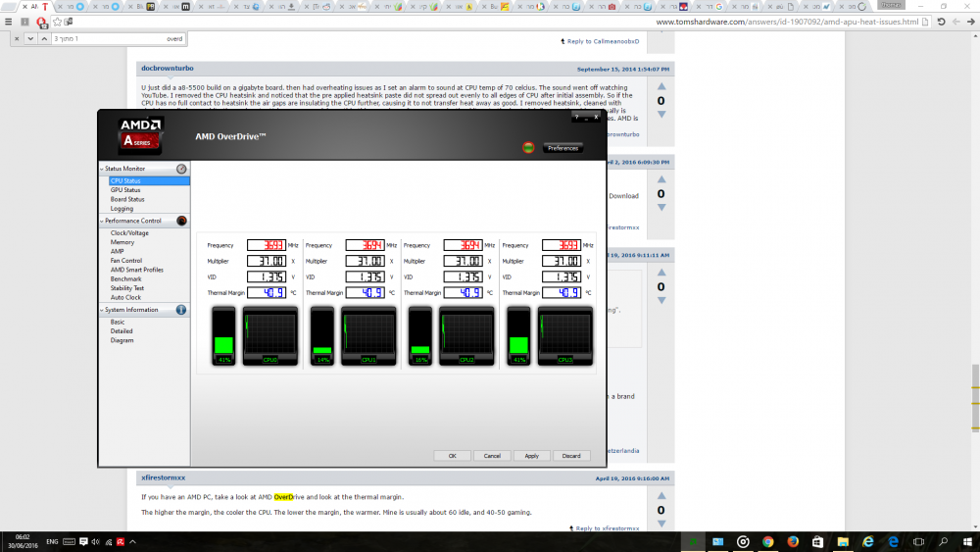
Task: Open the Windows Store taskbar icon
Action: pyautogui.click(x=817, y=542)
